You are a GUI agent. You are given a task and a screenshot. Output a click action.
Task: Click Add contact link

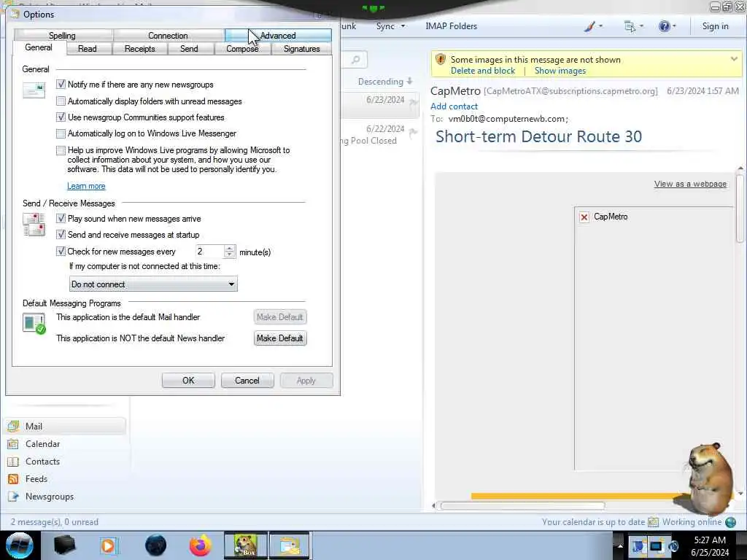[454, 106]
